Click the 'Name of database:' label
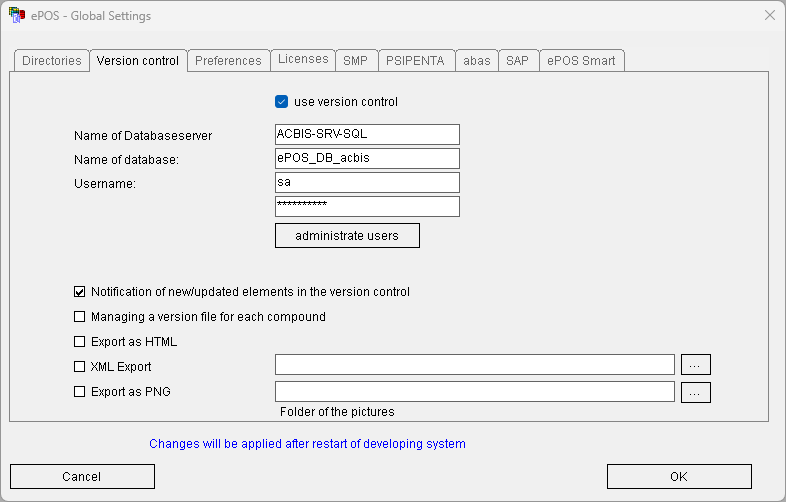This screenshot has width=786, height=502. pos(126,160)
